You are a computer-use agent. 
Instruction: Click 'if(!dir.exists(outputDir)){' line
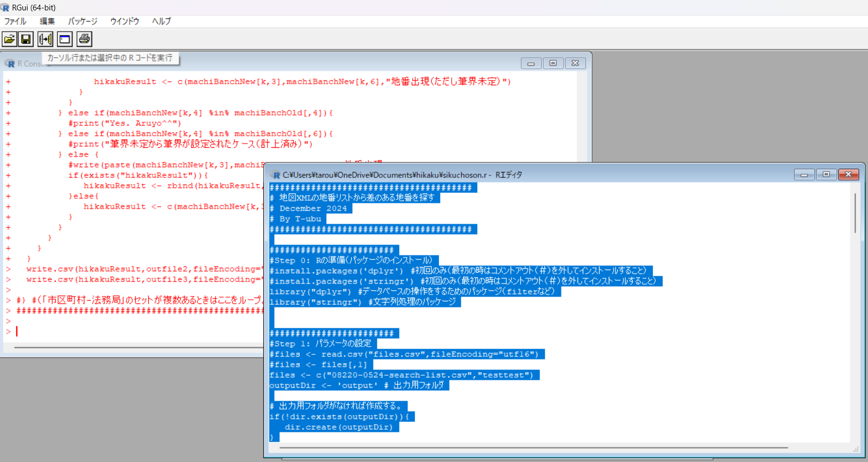342,417
